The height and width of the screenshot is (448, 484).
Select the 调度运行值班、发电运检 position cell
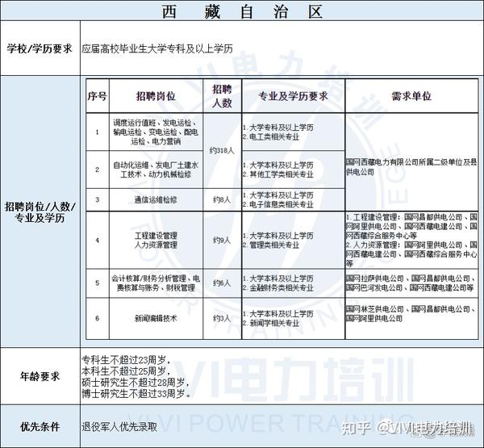(x=156, y=132)
